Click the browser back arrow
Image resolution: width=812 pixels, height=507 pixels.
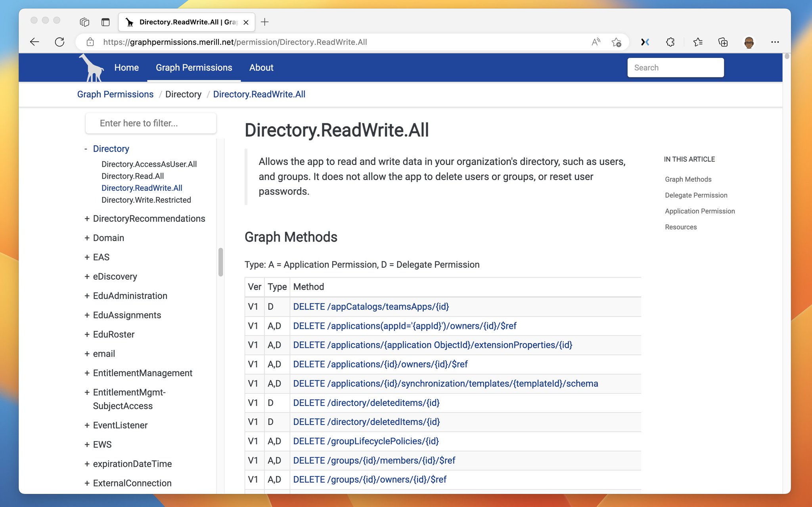tap(34, 42)
